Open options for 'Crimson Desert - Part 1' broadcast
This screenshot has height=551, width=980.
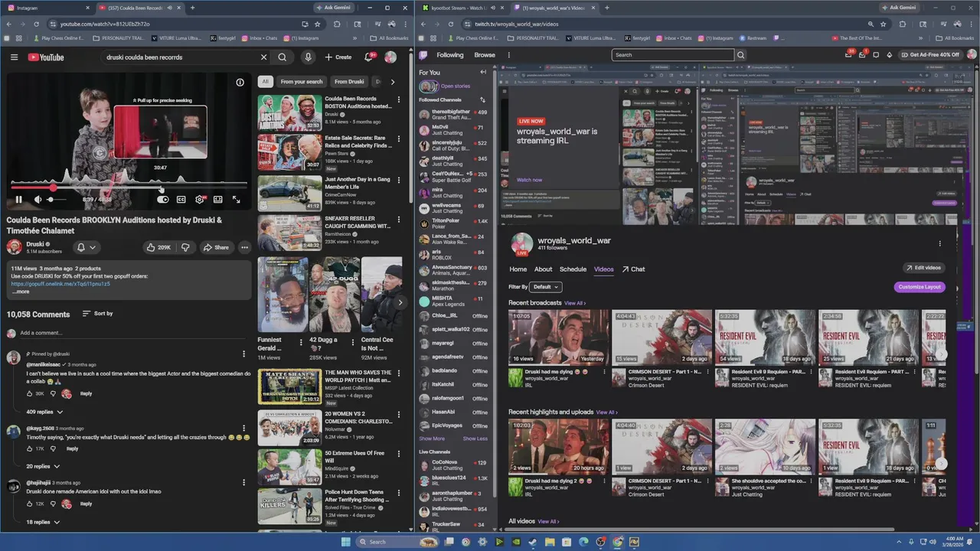[x=707, y=372]
